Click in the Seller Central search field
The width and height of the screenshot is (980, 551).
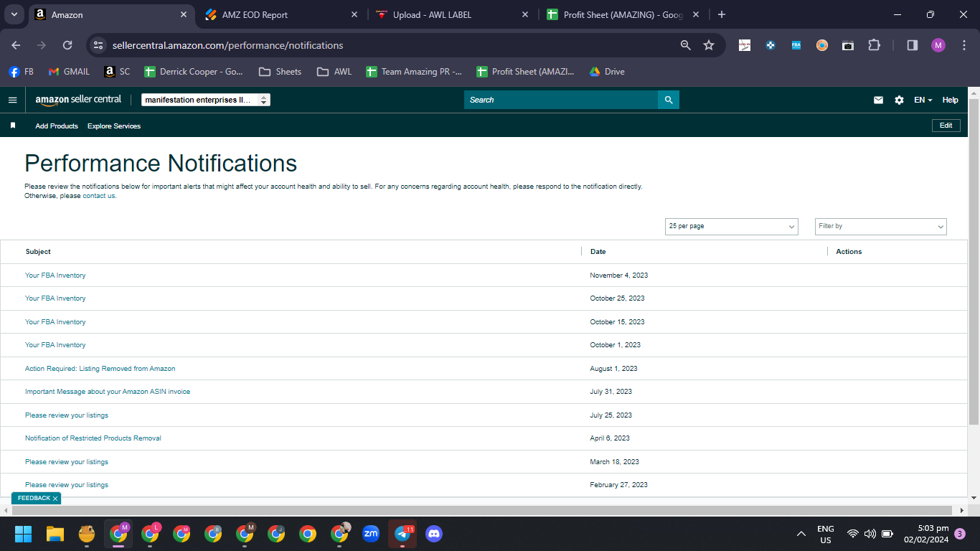(561, 100)
